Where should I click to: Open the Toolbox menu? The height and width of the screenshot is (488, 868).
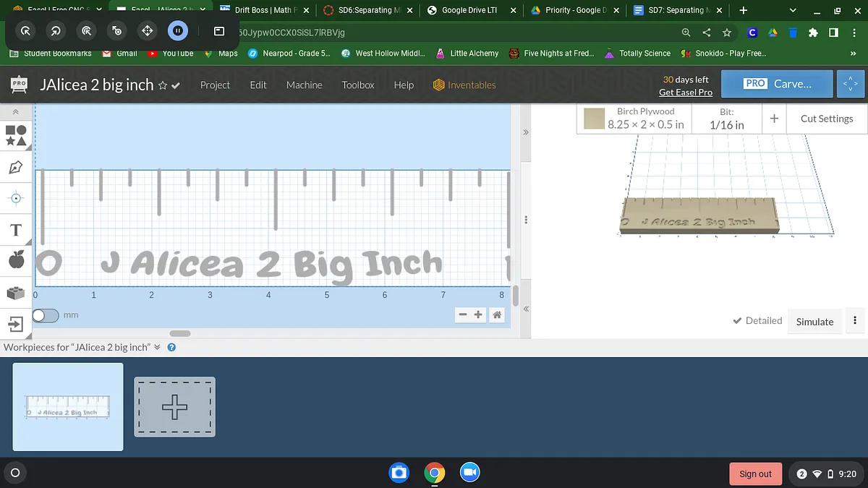(x=358, y=85)
